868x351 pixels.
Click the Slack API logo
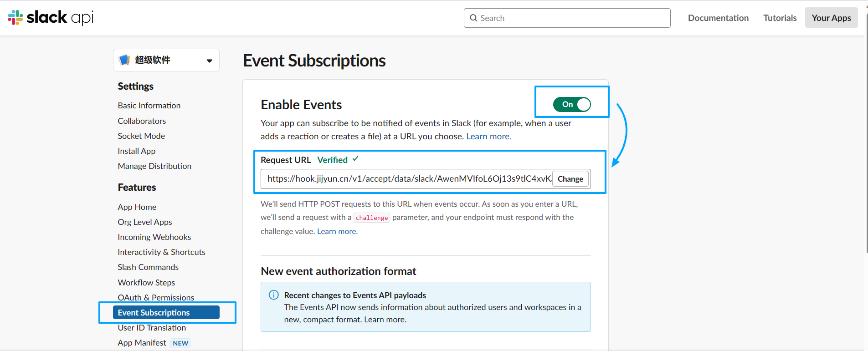[x=51, y=18]
